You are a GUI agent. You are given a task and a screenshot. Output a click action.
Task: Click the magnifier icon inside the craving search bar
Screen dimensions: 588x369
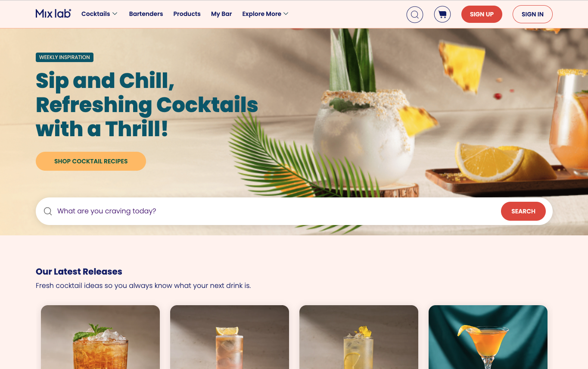[x=48, y=211]
